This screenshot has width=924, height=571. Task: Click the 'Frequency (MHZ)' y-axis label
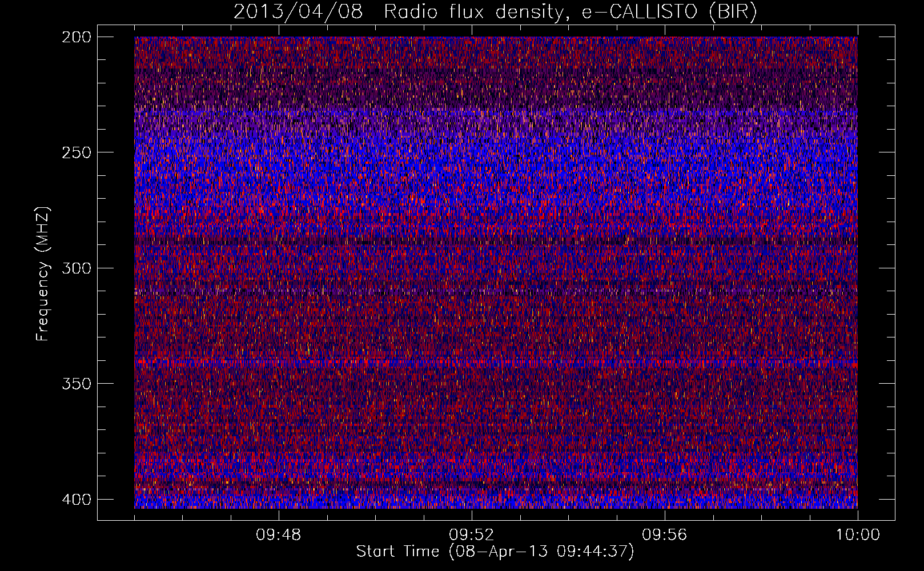pyautogui.click(x=43, y=274)
